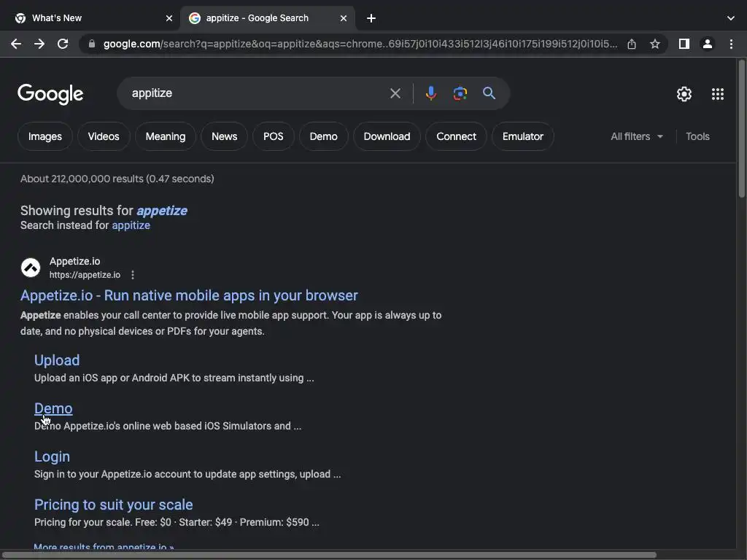This screenshot has height=560, width=747.
Task: Select the Demo filter chip
Action: pyautogui.click(x=323, y=136)
